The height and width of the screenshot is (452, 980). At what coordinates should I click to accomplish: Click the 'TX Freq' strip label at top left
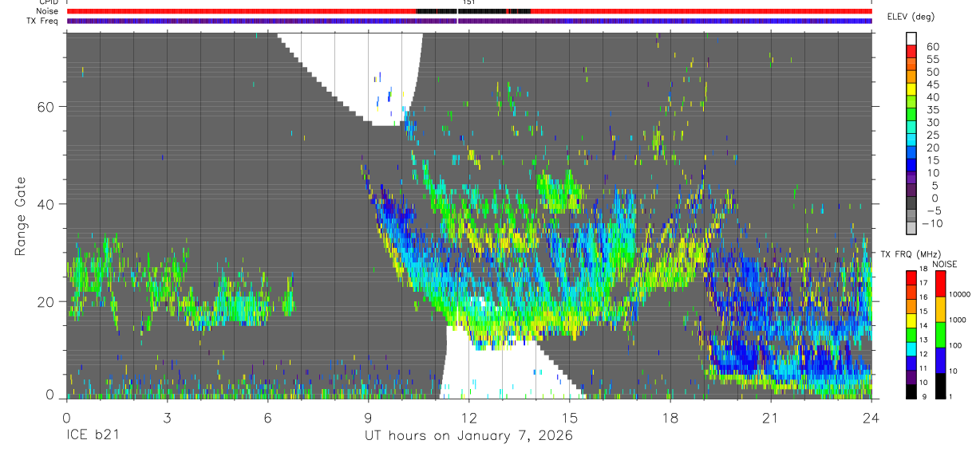[44, 21]
